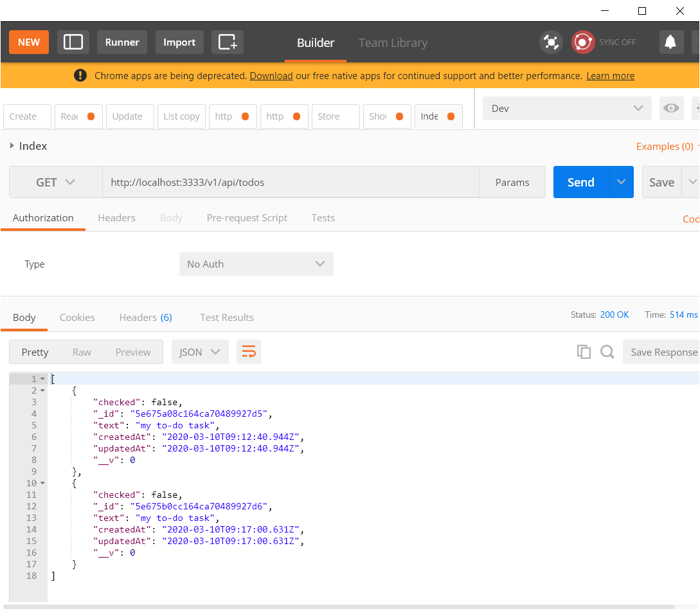
Task: Copy the response body using the copy icon
Action: pos(584,352)
